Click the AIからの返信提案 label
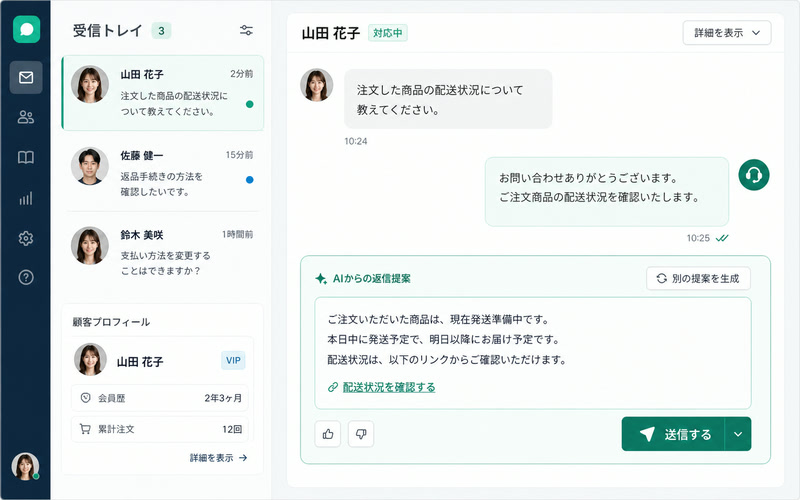 371,279
